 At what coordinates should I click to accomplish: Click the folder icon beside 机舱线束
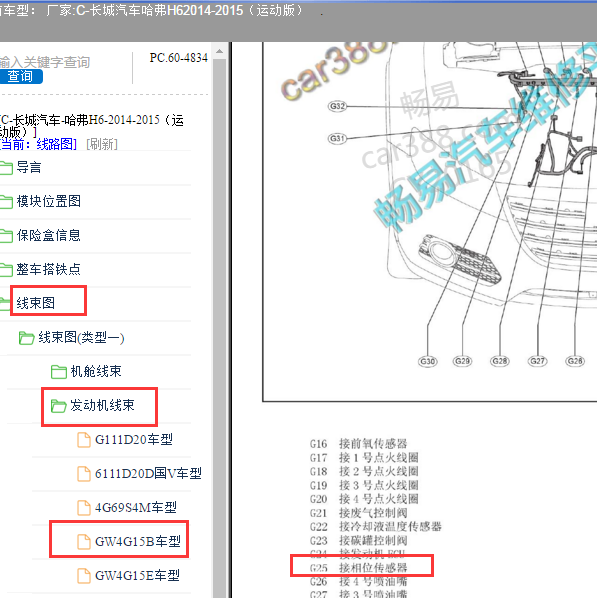pos(59,372)
